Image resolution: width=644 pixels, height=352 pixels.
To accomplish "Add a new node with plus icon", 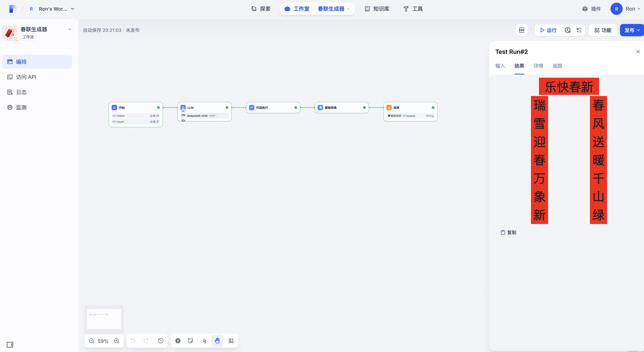I will tap(178, 341).
